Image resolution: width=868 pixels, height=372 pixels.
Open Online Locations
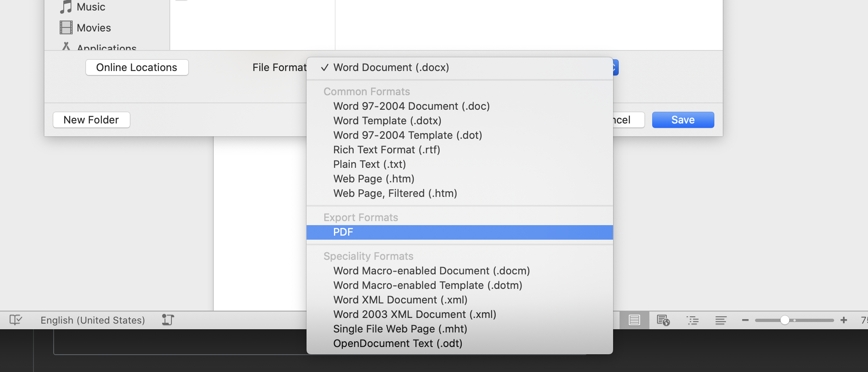click(x=137, y=67)
